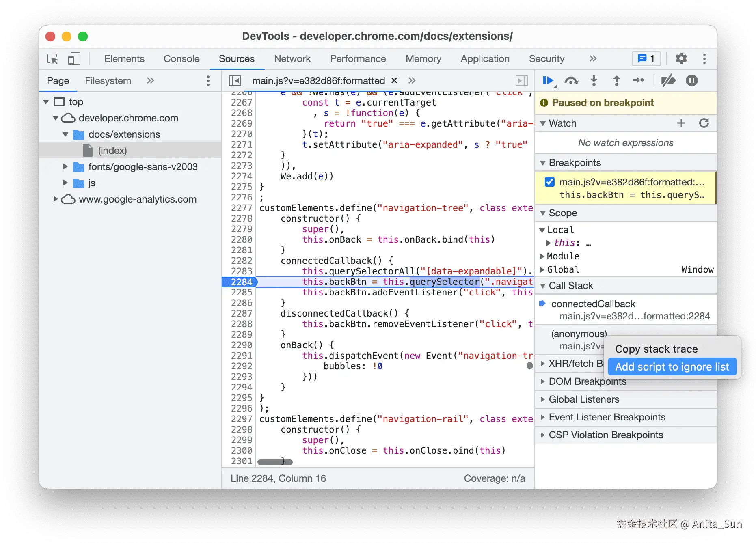Hide the debugger sidebar icon
The image size is (756, 543).
(522, 81)
